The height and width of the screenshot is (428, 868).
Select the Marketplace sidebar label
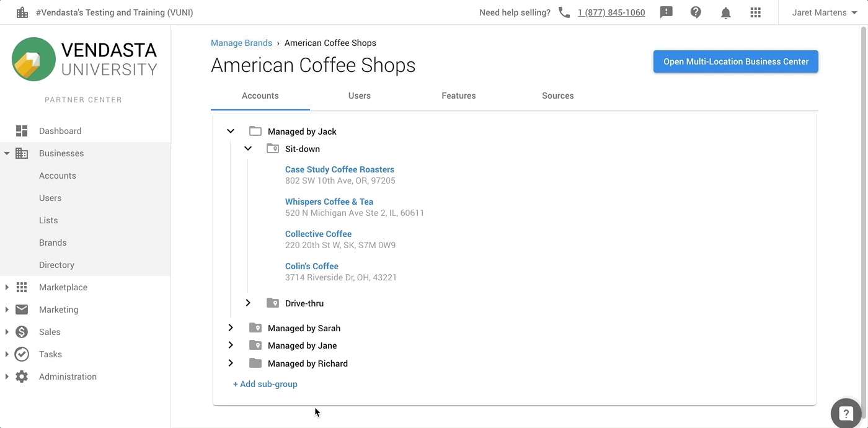pos(63,287)
